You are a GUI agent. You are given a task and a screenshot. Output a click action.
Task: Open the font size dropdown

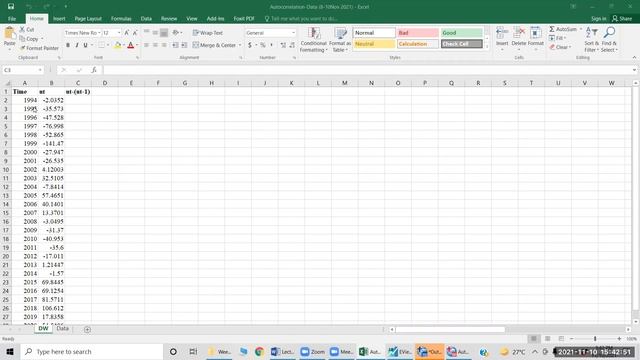119,33
